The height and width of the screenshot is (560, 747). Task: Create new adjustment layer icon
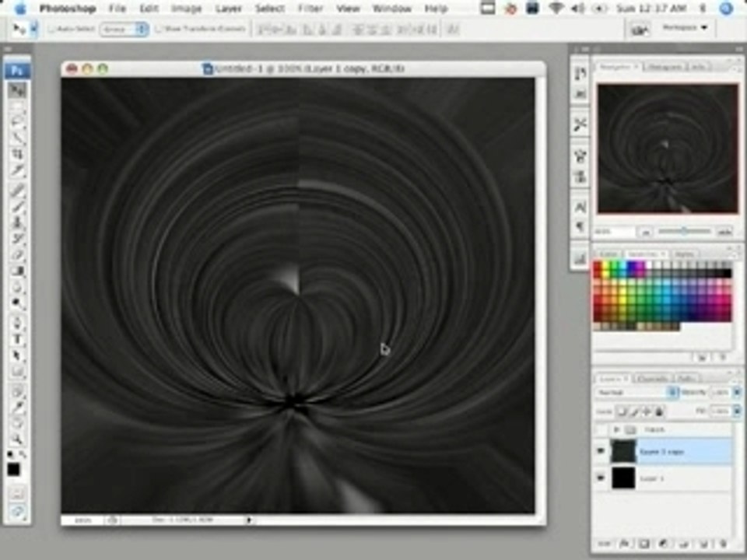pos(664,544)
